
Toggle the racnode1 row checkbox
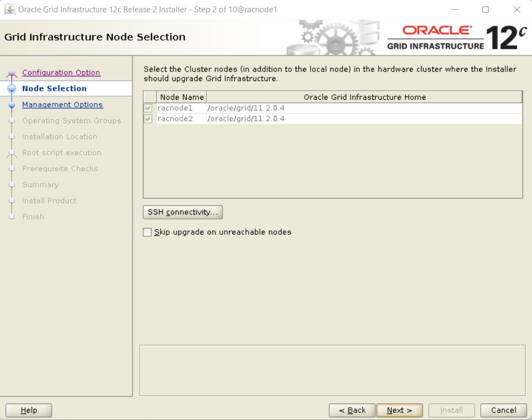coord(148,108)
